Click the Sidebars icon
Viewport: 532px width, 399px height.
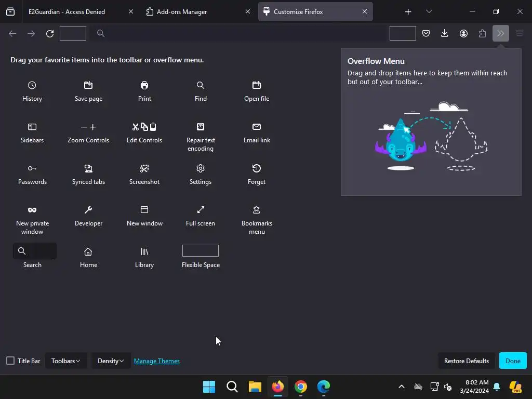[32, 127]
